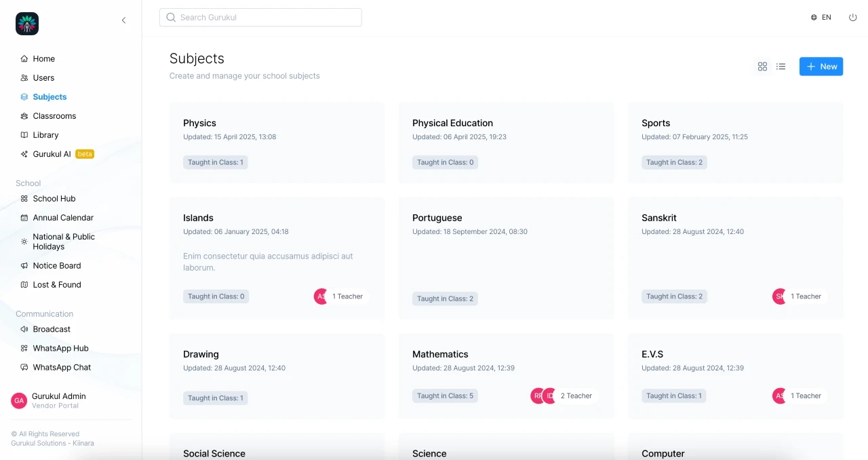
Task: Go to the Users page
Action: (x=43, y=78)
